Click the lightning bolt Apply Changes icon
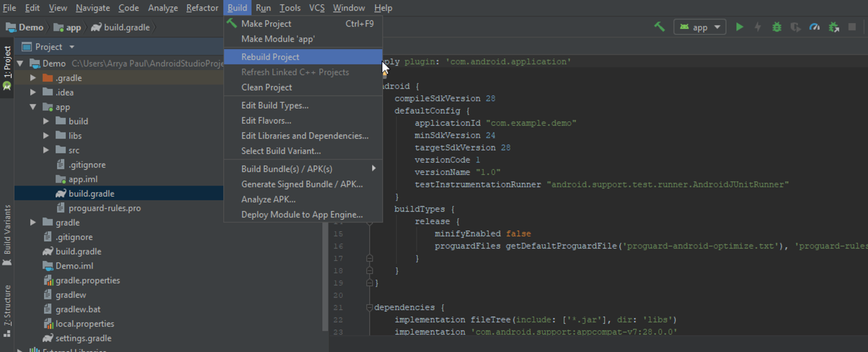 [x=758, y=27]
